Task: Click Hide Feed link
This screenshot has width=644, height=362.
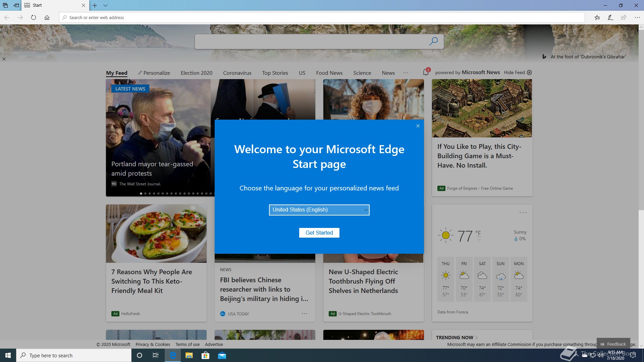Action: pyautogui.click(x=514, y=72)
